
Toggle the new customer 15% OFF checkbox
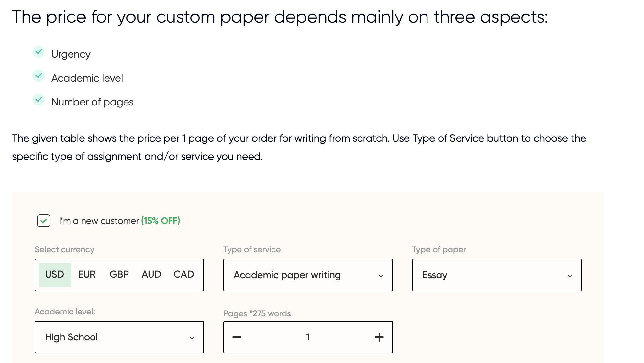pos(43,221)
